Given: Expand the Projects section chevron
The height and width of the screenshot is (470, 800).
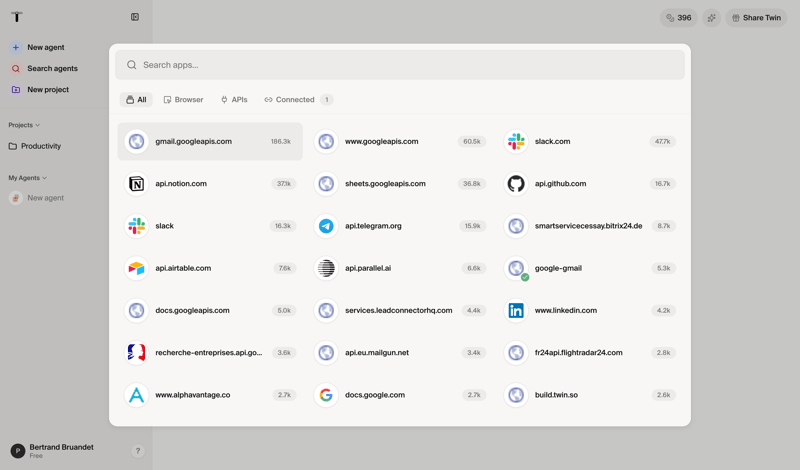Looking at the screenshot, I should (x=38, y=125).
